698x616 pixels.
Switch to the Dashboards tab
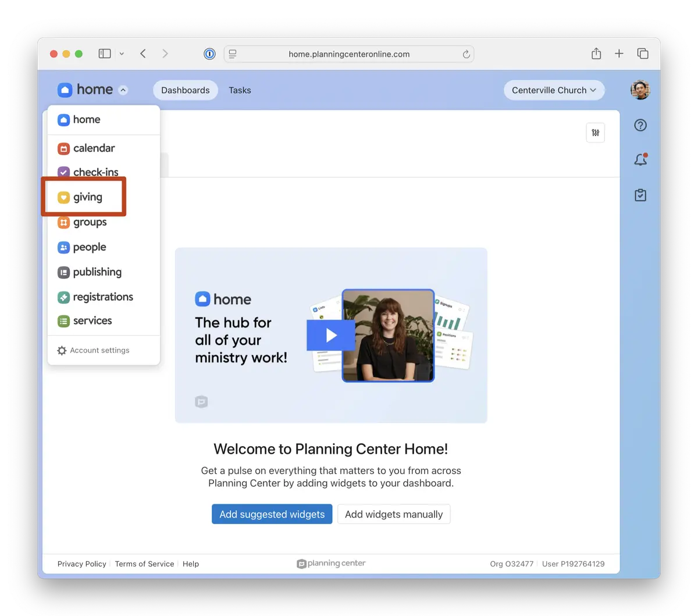point(186,90)
